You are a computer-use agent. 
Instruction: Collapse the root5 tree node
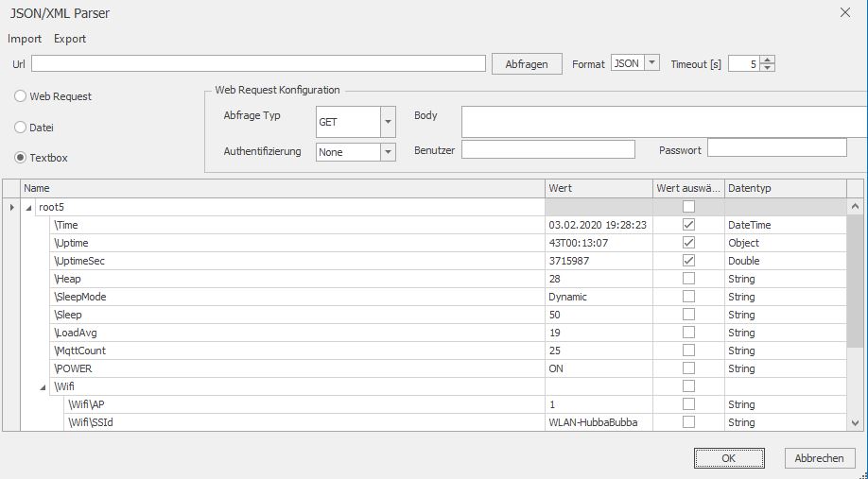28,208
